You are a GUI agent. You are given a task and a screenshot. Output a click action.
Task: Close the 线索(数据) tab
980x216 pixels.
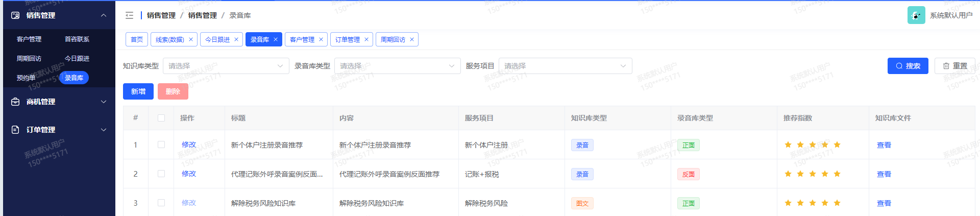coord(191,39)
